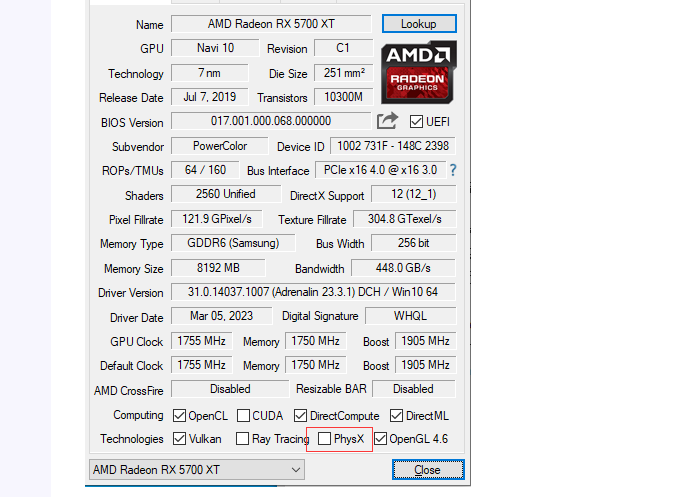Click the Digital Signature value WHQL
This screenshot has height=497, width=694.
tap(411, 316)
